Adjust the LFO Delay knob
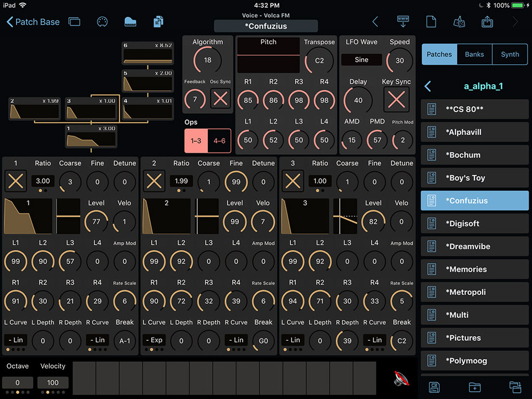 click(359, 100)
